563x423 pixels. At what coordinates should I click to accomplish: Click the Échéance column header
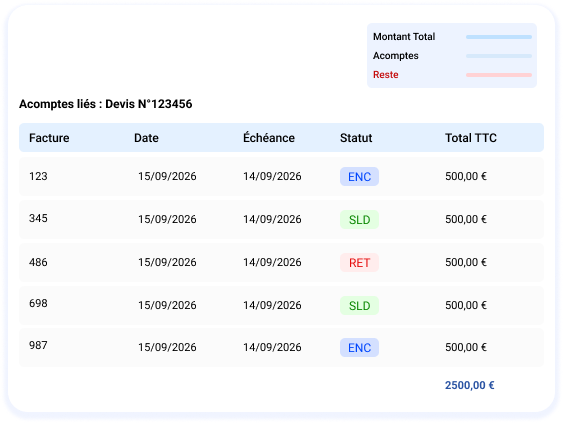269,138
